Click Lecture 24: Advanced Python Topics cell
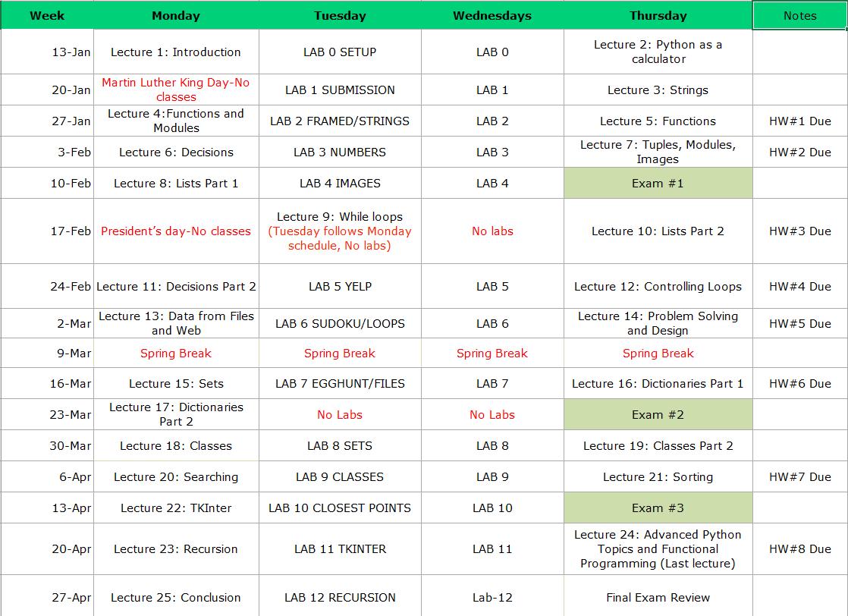 coord(658,549)
